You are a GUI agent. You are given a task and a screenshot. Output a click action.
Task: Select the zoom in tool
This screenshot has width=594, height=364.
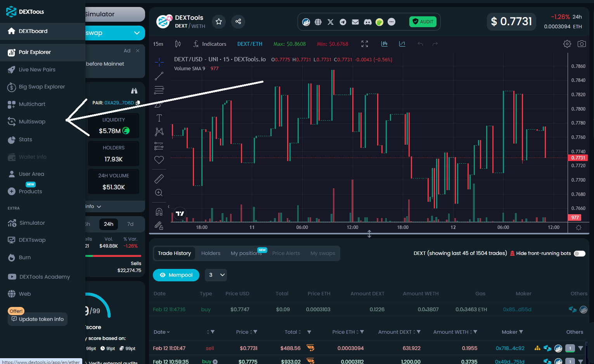159,192
